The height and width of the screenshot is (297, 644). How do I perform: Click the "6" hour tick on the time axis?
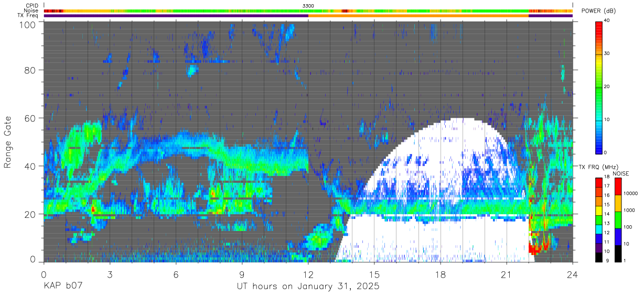176,274
